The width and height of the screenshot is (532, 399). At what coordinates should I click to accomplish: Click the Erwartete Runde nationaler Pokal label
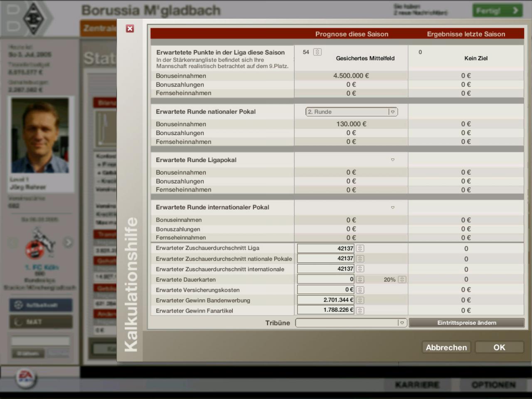(206, 111)
